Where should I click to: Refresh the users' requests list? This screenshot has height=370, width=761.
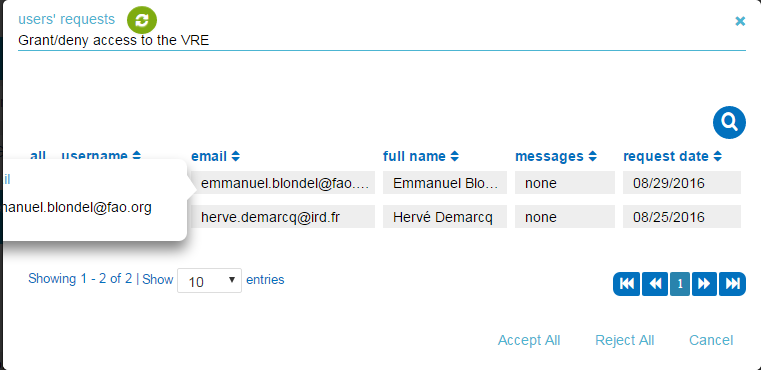(x=142, y=20)
